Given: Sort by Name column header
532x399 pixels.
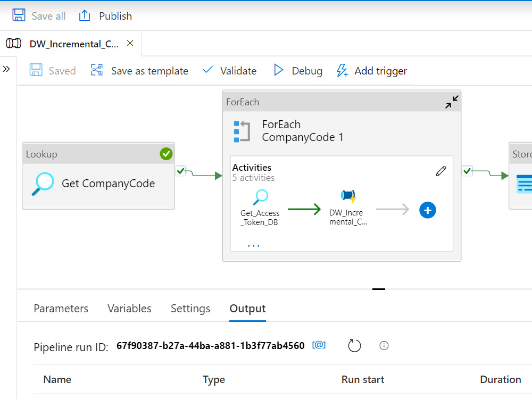Looking at the screenshot, I should [57, 379].
